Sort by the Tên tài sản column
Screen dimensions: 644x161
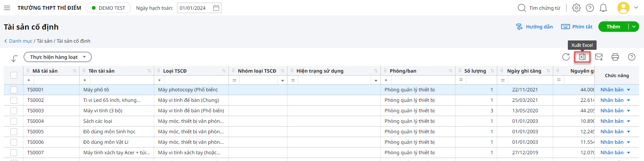coord(149,71)
